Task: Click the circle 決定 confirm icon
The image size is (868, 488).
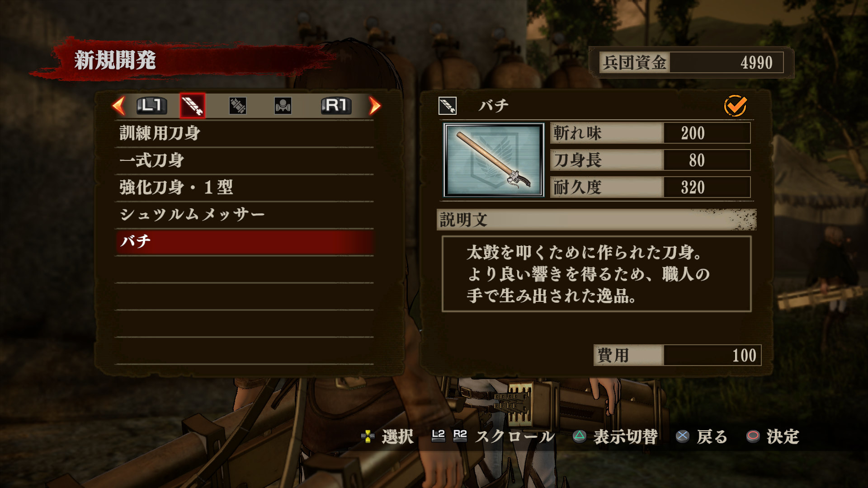Action: tap(753, 436)
